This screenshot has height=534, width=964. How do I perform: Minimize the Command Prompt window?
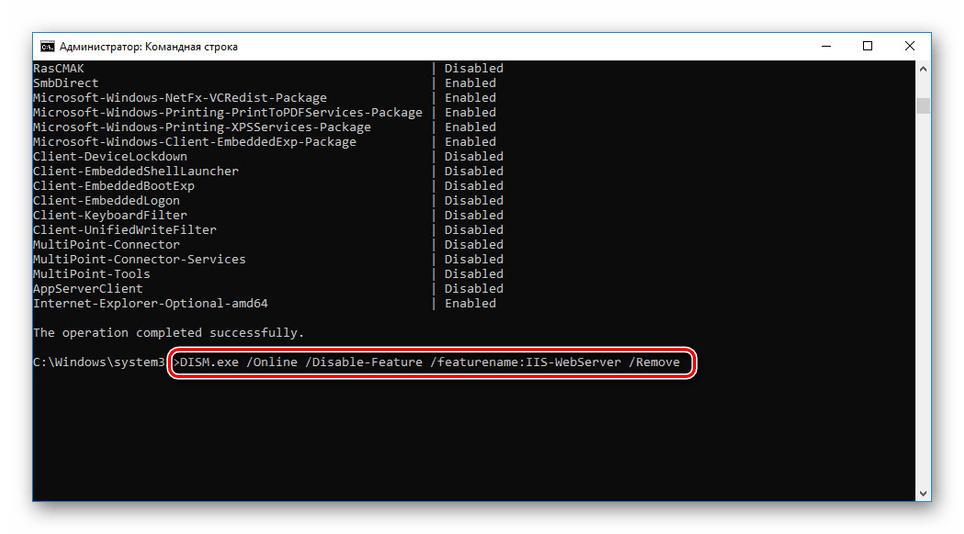point(826,46)
